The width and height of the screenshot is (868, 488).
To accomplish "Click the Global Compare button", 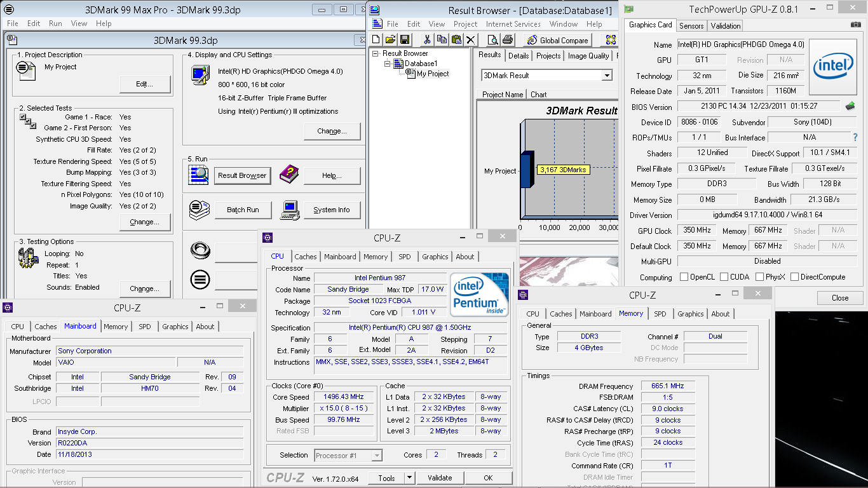I will coord(557,40).
